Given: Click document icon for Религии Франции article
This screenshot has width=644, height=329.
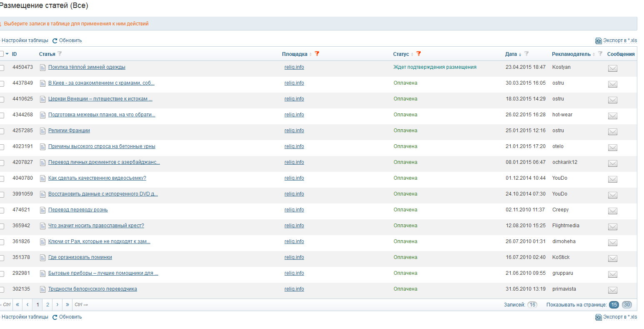Looking at the screenshot, I should [x=42, y=131].
